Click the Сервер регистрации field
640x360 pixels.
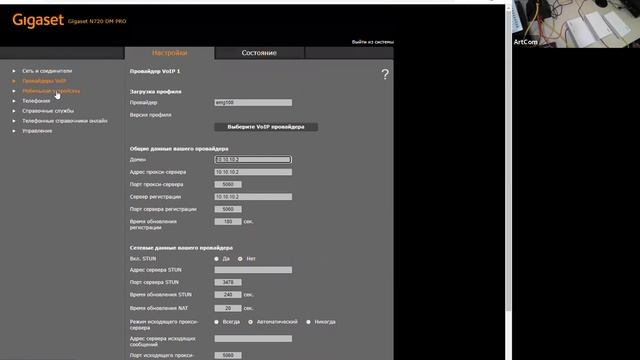(x=253, y=197)
